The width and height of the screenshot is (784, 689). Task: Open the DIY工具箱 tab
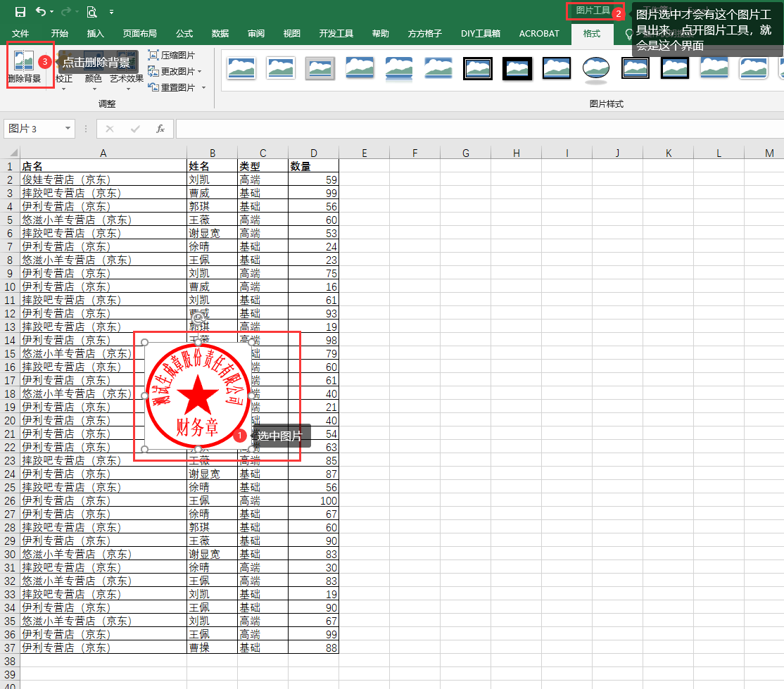click(480, 34)
